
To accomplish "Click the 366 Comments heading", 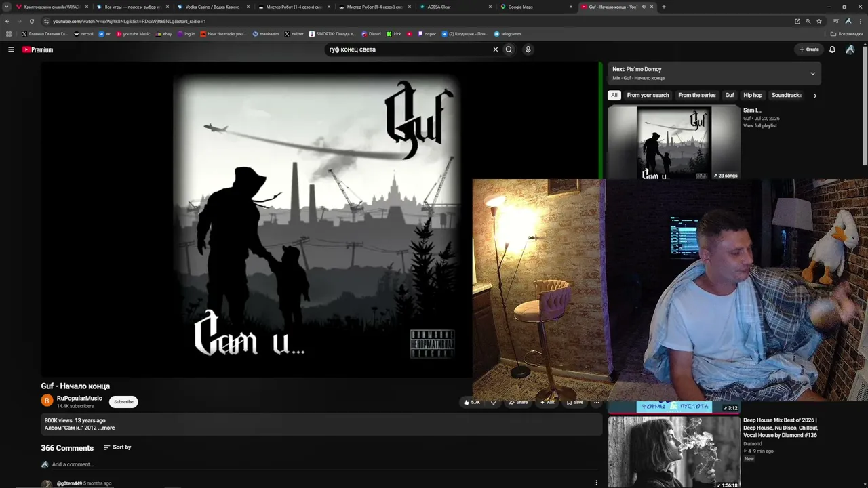I will [67, 448].
